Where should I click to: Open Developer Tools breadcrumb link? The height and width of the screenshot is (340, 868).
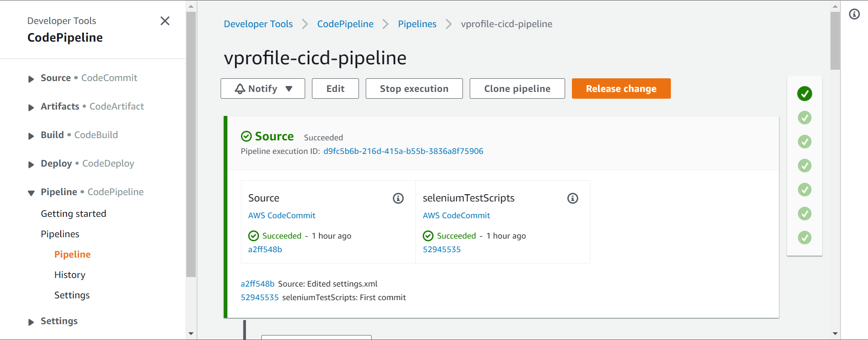coord(258,24)
